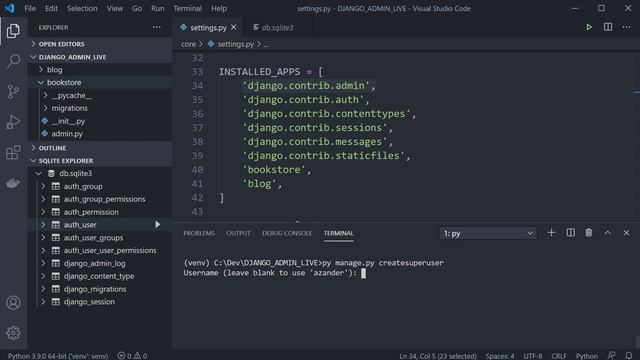Show table data for auth_user arrow

click(x=158, y=224)
